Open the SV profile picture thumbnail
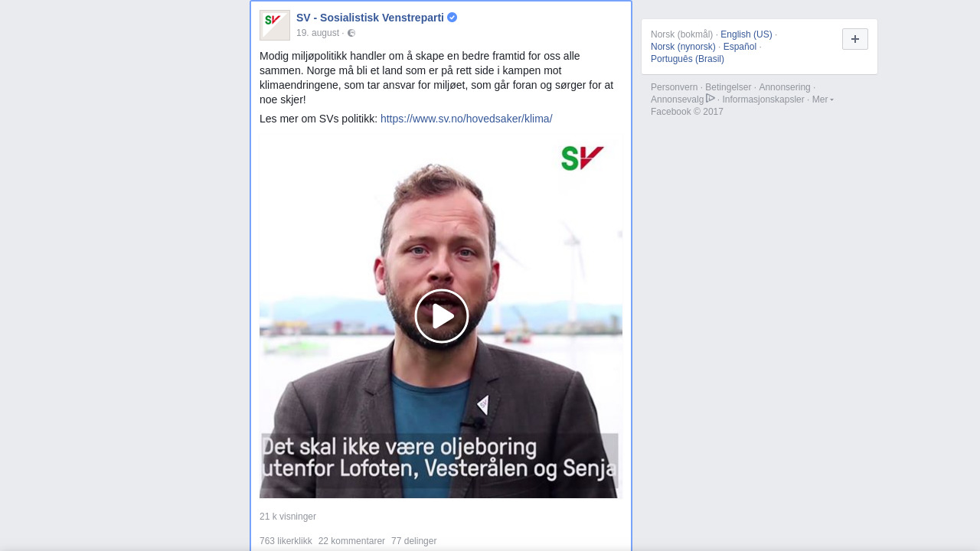The width and height of the screenshot is (980, 551). point(275,25)
